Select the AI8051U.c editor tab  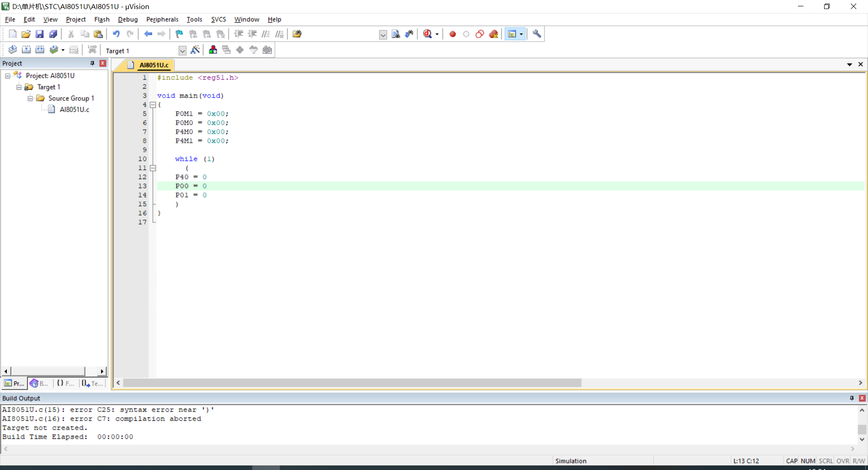(x=154, y=65)
